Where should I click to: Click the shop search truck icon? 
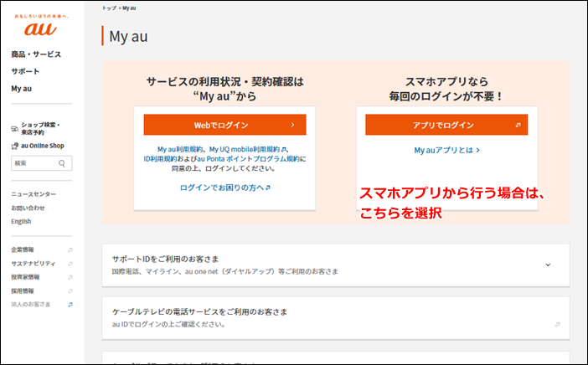[14, 129]
